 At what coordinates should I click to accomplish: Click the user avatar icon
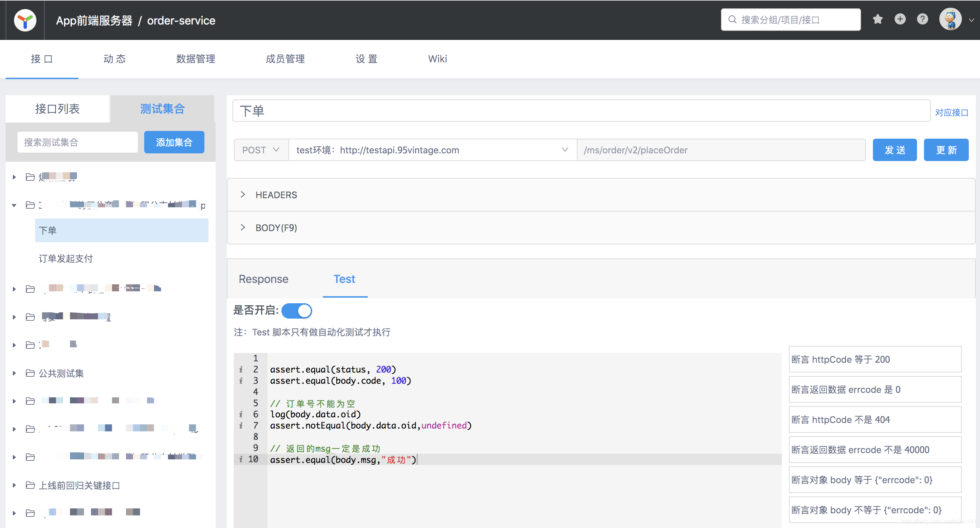point(950,19)
